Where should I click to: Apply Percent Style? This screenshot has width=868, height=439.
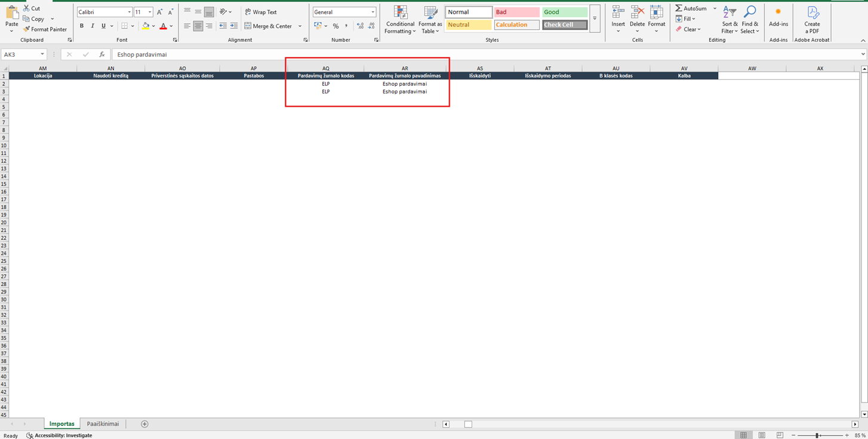(335, 26)
